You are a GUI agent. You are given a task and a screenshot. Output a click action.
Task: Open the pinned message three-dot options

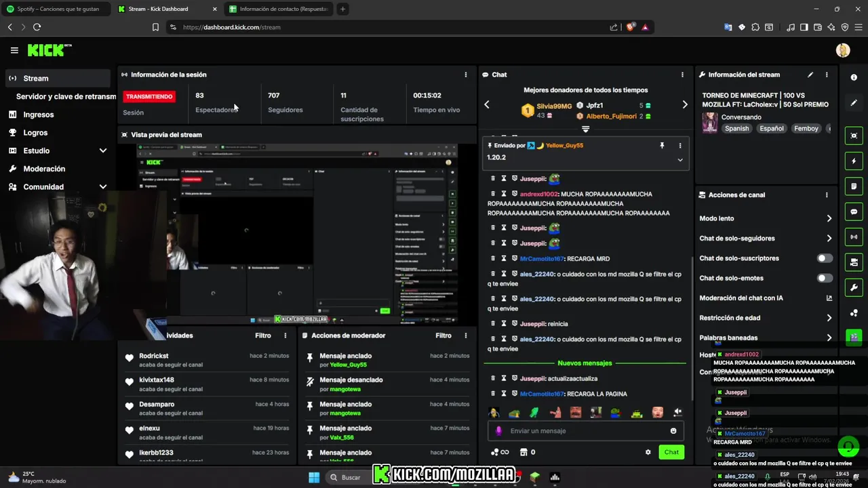pyautogui.click(x=680, y=145)
